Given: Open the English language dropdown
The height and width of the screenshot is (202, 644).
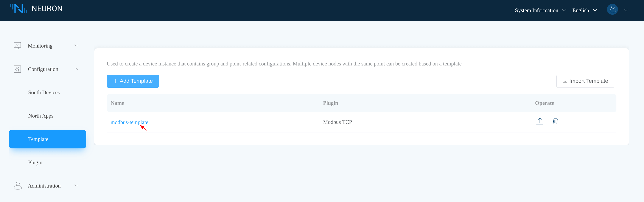Looking at the screenshot, I should pyautogui.click(x=584, y=10).
